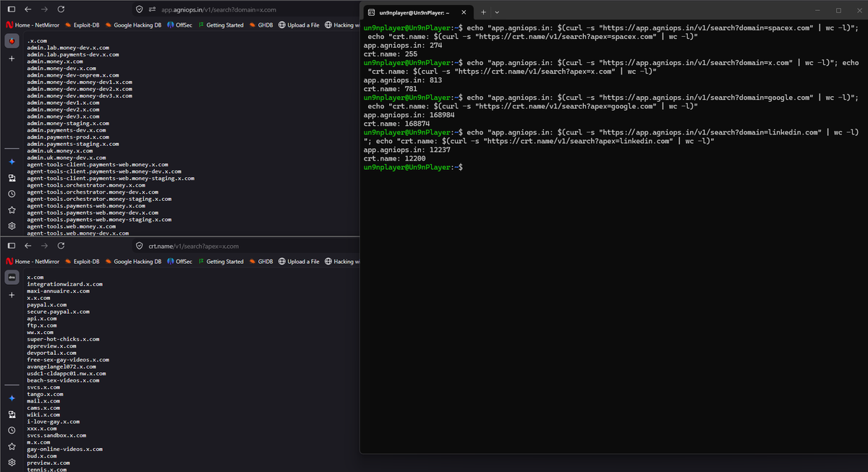Open OffSec bookmark in agniops window
Image resolution: width=868 pixels, height=472 pixels.
pos(179,25)
